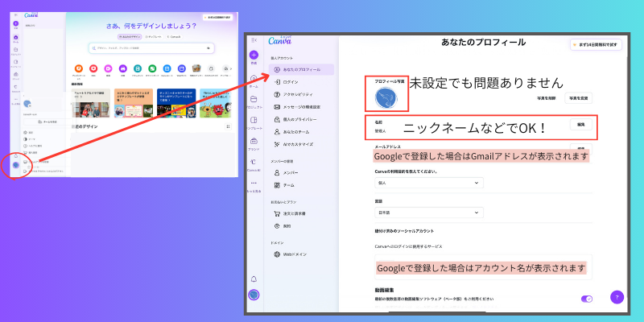The height and width of the screenshot is (322, 644).
Task: Open メッセージの環境設定 menu item
Action: coord(301,107)
